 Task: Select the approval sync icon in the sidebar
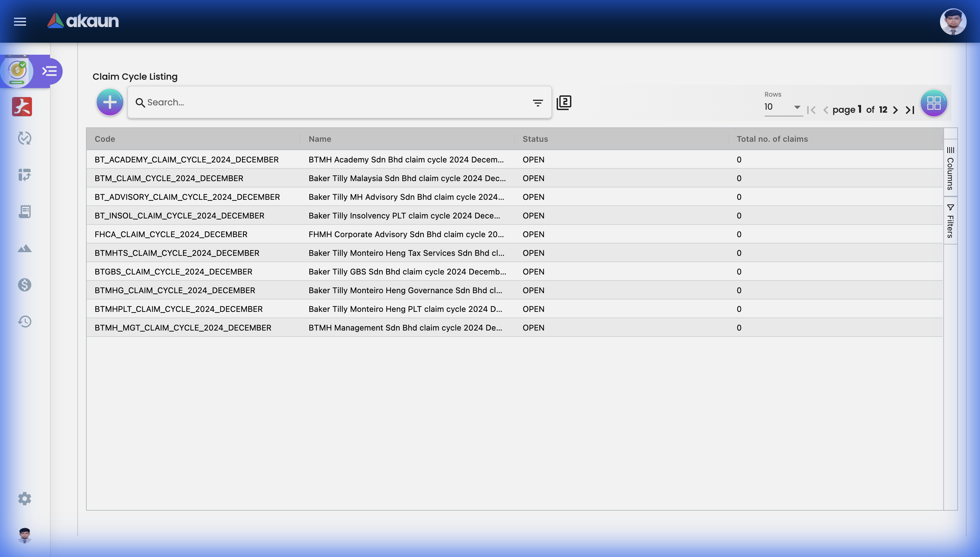click(x=24, y=138)
